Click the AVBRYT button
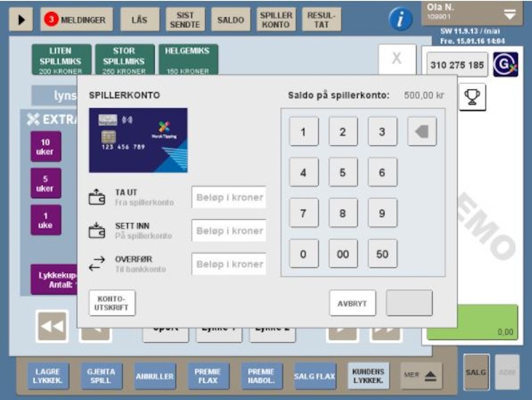This screenshot has height=400, width=532. click(352, 304)
